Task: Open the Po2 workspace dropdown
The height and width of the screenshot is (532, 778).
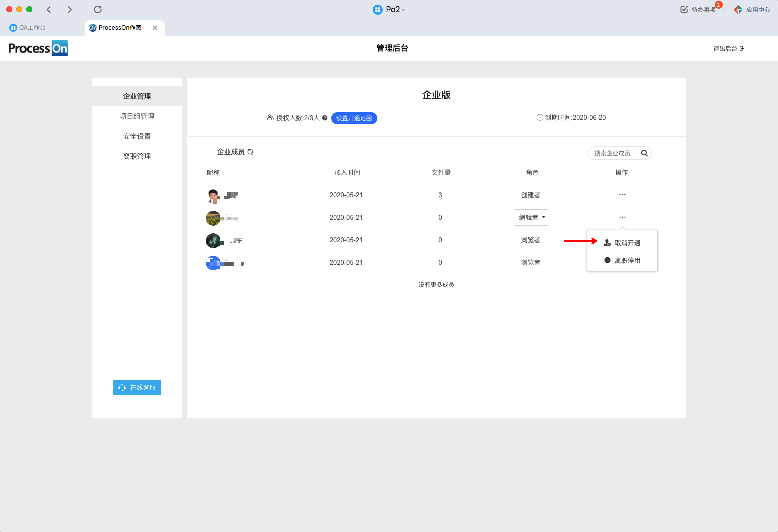Action: (389, 9)
